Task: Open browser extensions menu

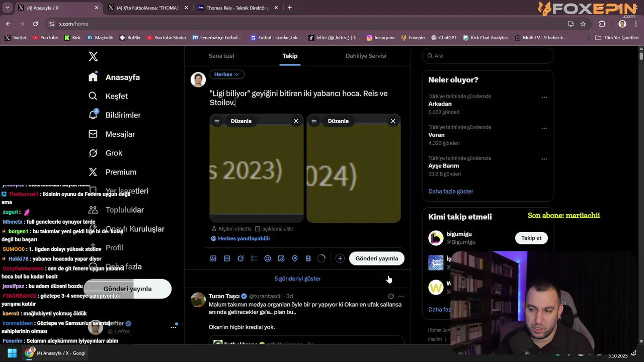Action: 602,24
